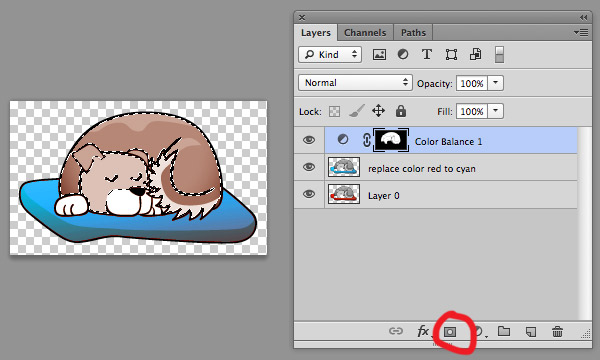Hide the Color Balance 1 layer
Image resolution: width=600 pixels, height=360 pixels.
(309, 140)
